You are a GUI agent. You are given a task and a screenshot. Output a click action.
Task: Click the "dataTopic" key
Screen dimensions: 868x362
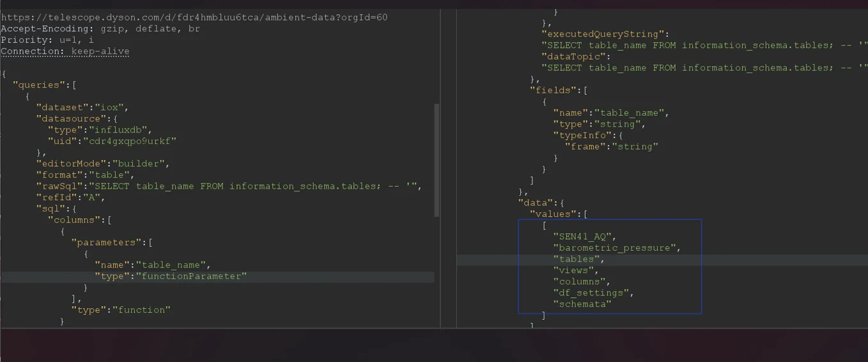(573, 56)
